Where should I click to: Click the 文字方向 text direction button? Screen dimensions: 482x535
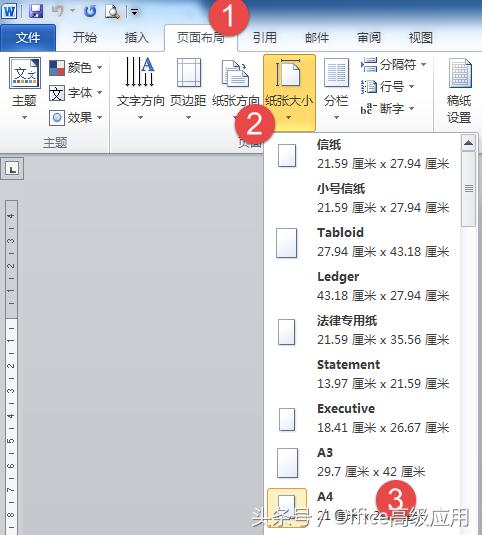click(x=140, y=89)
